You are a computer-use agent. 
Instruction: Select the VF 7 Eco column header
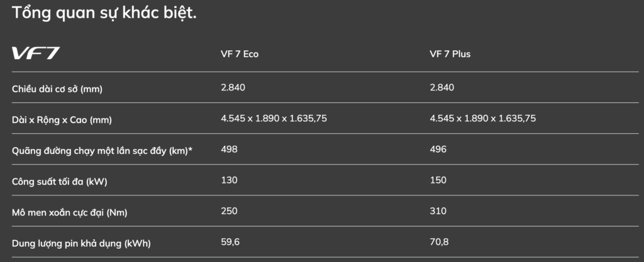pyautogui.click(x=240, y=54)
